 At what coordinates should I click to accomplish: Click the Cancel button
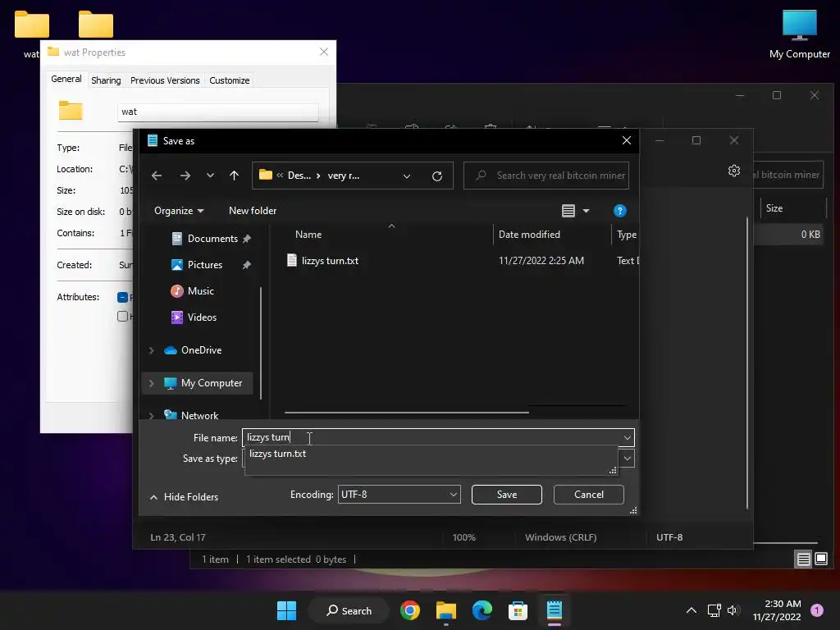[x=588, y=495]
